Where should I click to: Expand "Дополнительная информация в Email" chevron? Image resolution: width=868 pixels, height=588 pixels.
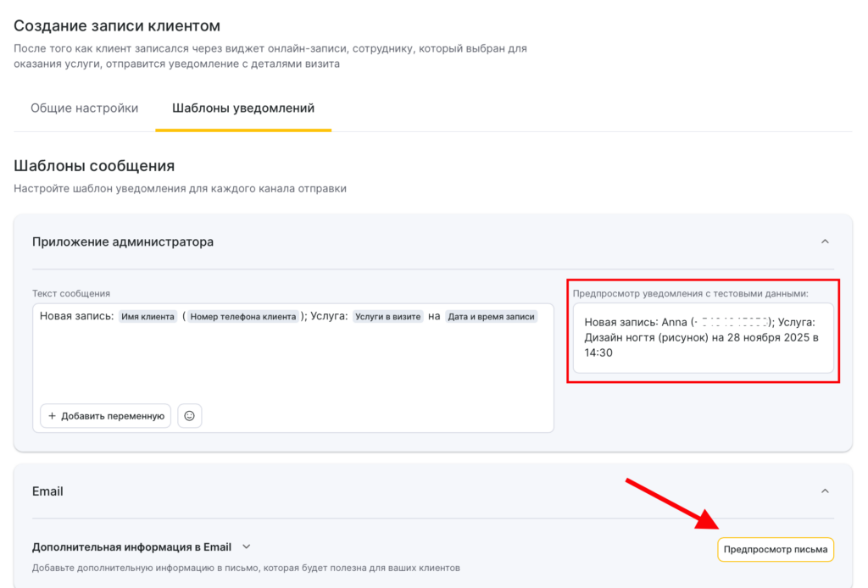247,547
